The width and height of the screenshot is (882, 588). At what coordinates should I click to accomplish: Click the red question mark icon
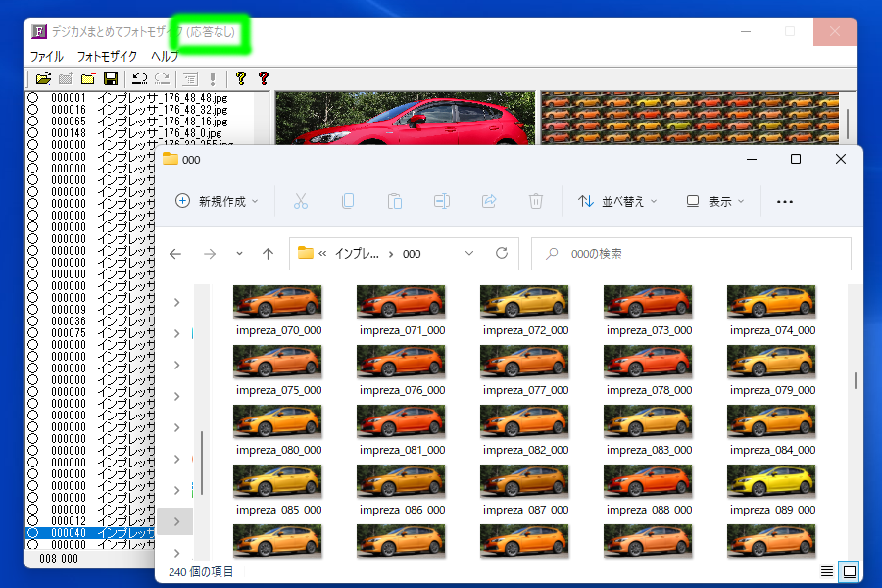(x=263, y=78)
